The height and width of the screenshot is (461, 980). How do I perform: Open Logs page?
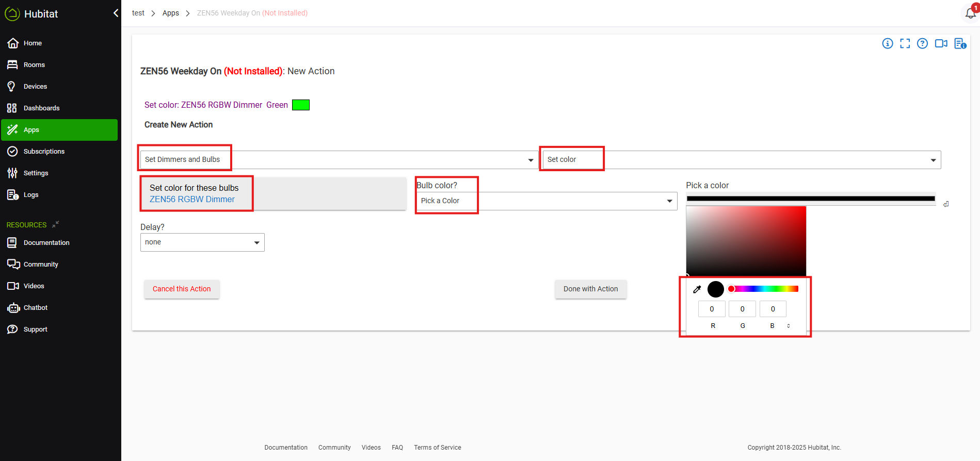pyautogui.click(x=59, y=195)
